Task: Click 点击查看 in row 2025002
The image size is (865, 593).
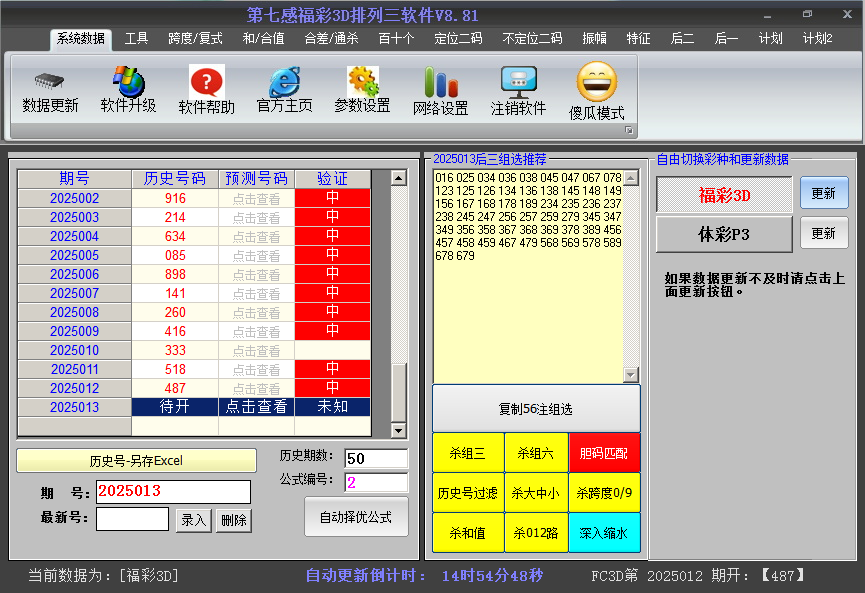Action: (257, 198)
